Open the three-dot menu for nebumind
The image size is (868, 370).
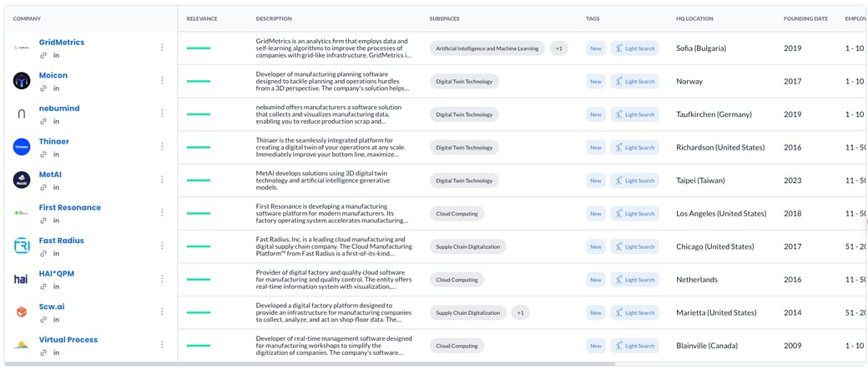click(162, 114)
